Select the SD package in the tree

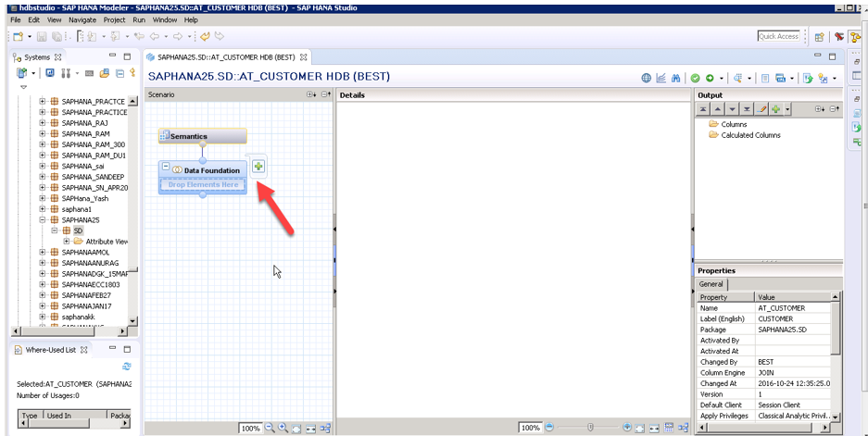78,230
